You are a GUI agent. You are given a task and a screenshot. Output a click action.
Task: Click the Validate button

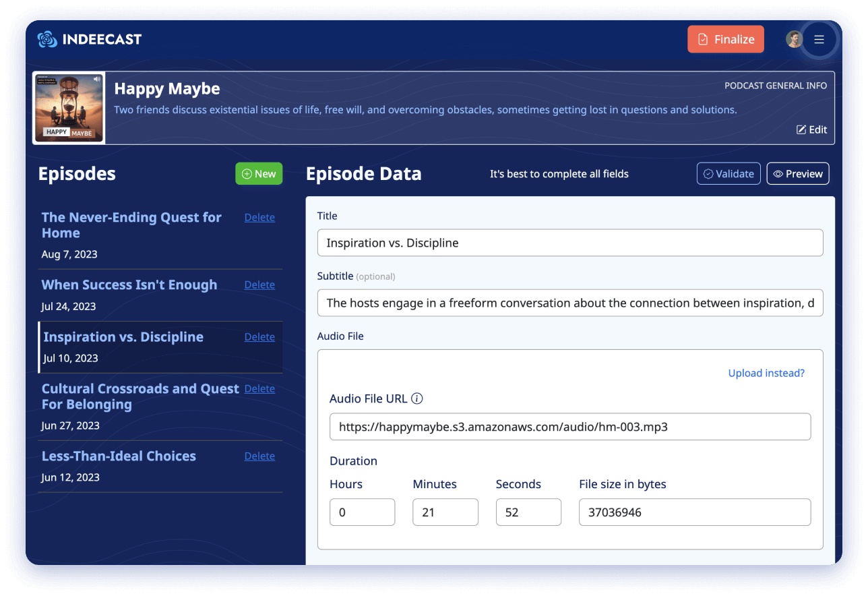click(x=728, y=173)
